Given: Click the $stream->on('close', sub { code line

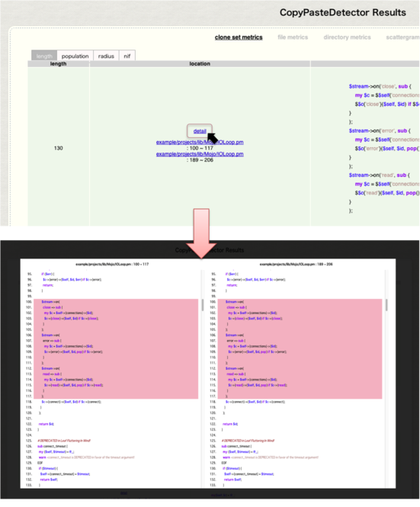Looking at the screenshot, I should coord(380,86).
